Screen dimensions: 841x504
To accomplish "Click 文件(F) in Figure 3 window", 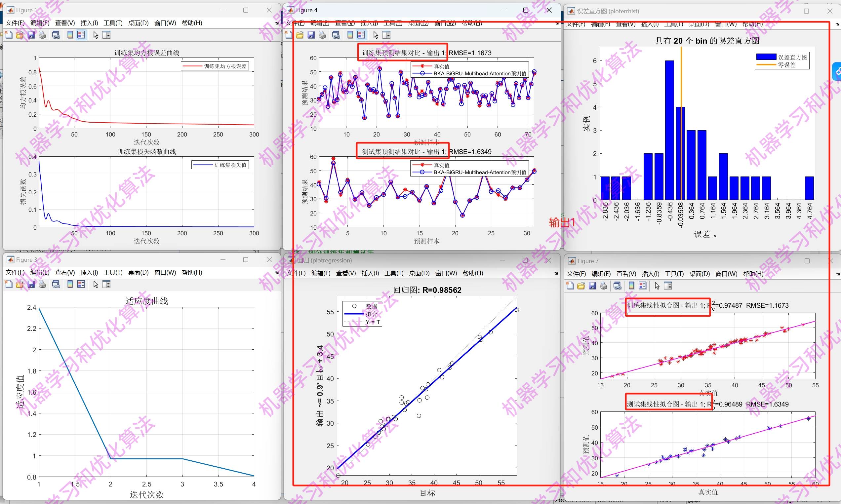I will coord(15,272).
